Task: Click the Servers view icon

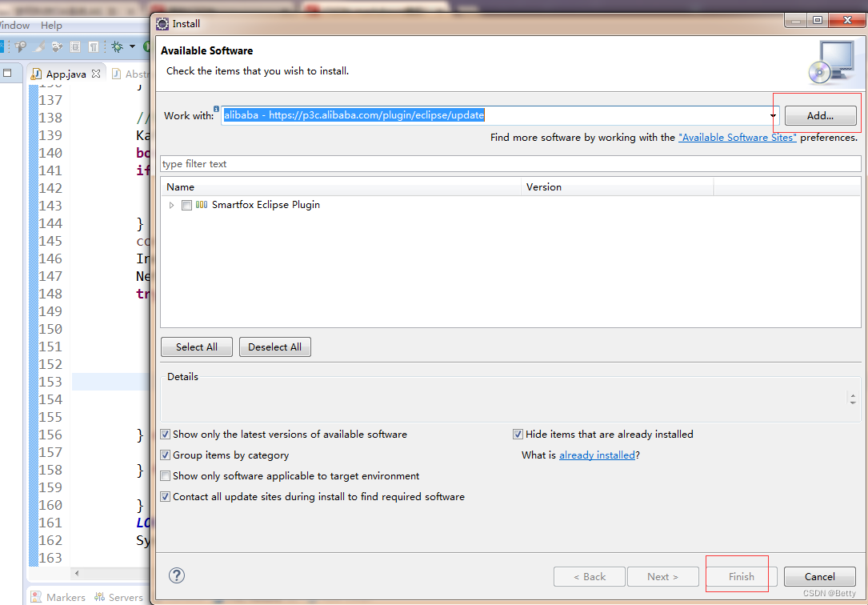Action: coord(100,597)
